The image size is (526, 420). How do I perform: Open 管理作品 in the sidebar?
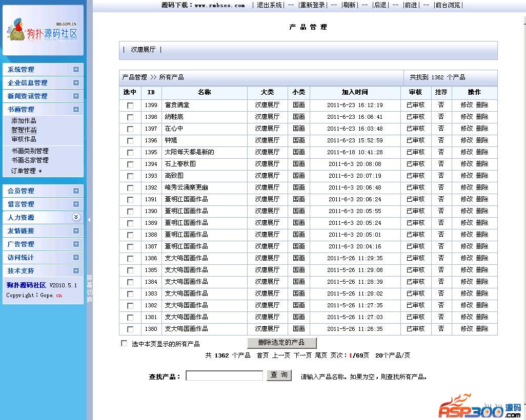pyautogui.click(x=24, y=130)
